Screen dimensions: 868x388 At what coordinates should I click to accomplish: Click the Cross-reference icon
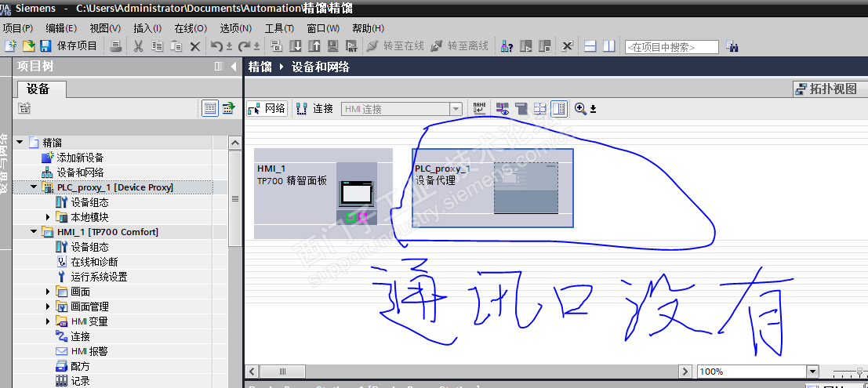tap(567, 46)
